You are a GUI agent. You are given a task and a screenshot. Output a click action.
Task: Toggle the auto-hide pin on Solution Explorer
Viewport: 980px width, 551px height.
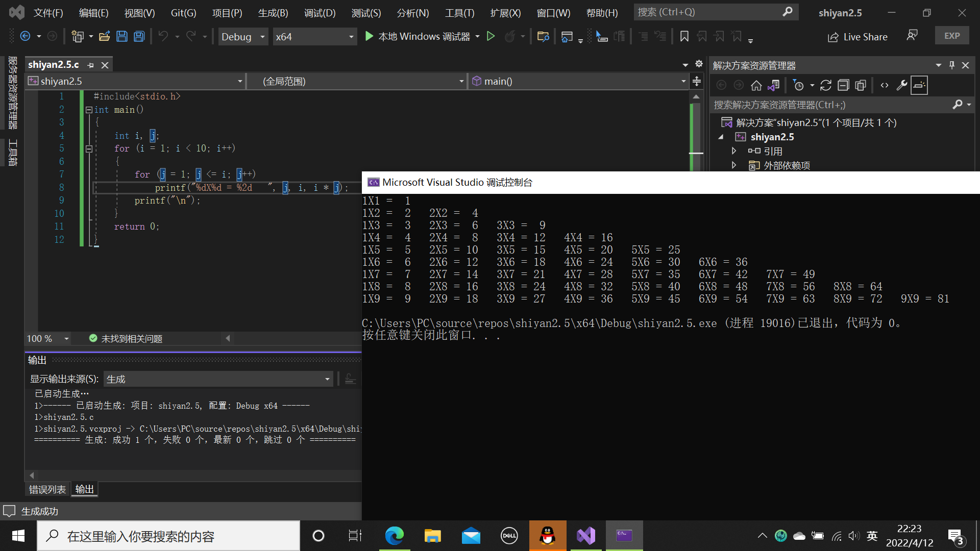[x=952, y=65]
